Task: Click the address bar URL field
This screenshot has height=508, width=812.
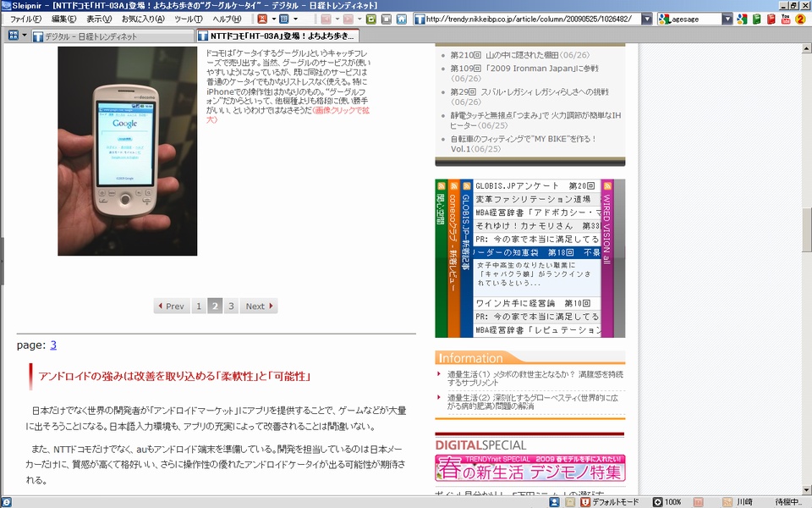Action: click(x=527, y=19)
